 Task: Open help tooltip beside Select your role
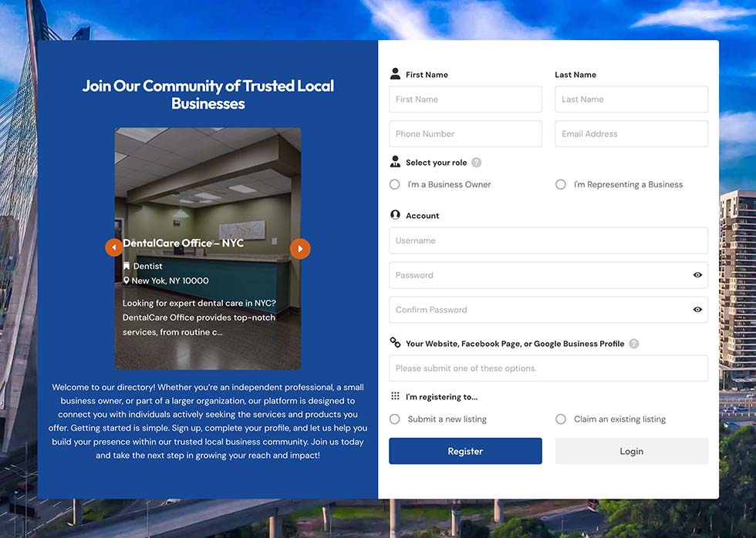coord(477,163)
